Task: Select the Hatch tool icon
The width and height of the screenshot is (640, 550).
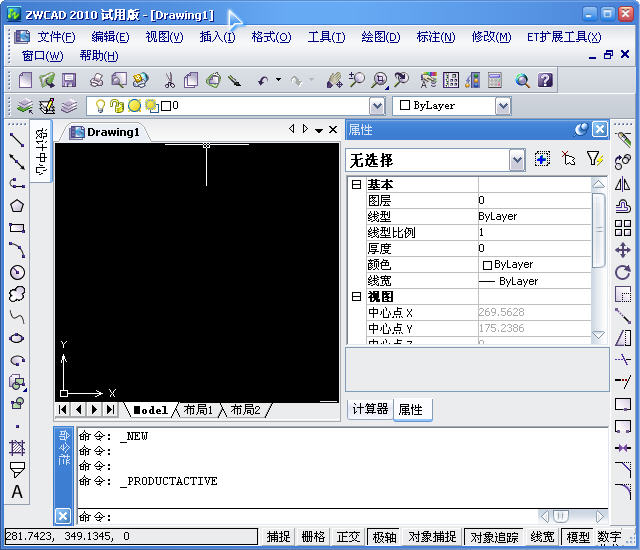Action: (17, 448)
